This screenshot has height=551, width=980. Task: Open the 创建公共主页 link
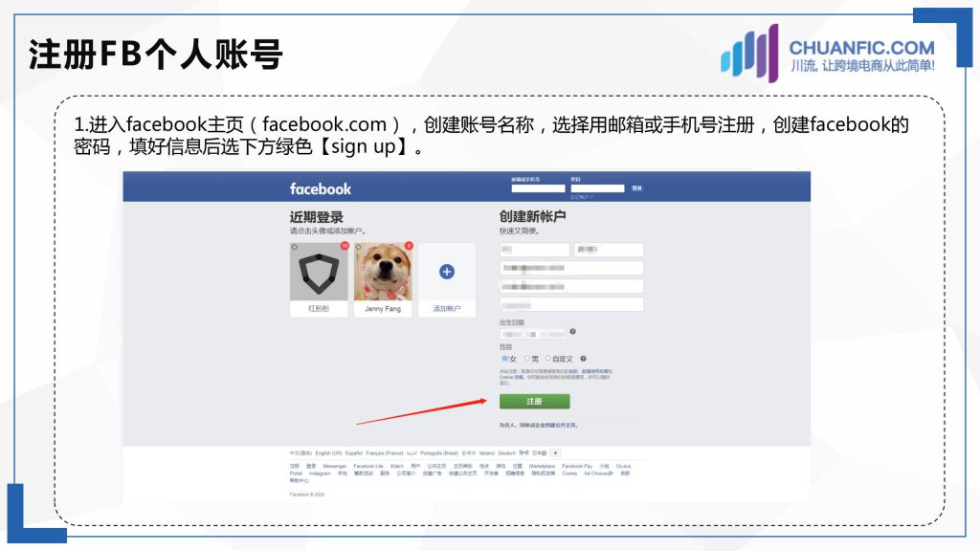click(561, 426)
